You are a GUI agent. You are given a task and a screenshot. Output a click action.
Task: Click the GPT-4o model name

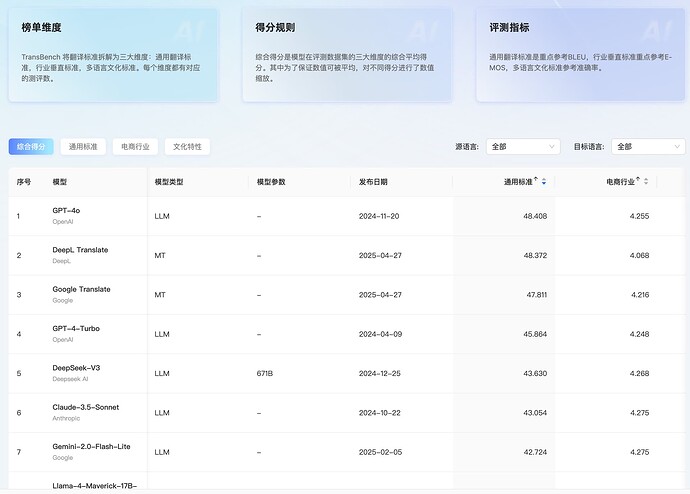coord(66,210)
